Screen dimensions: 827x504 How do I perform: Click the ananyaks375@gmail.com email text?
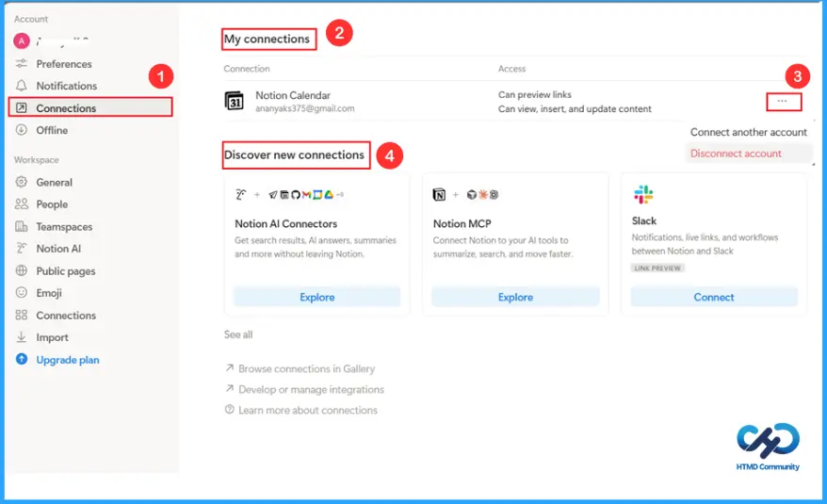pyautogui.click(x=305, y=108)
